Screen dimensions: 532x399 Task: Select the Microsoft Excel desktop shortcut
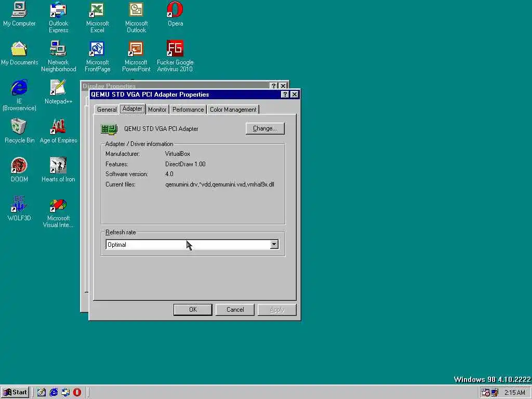click(x=97, y=17)
